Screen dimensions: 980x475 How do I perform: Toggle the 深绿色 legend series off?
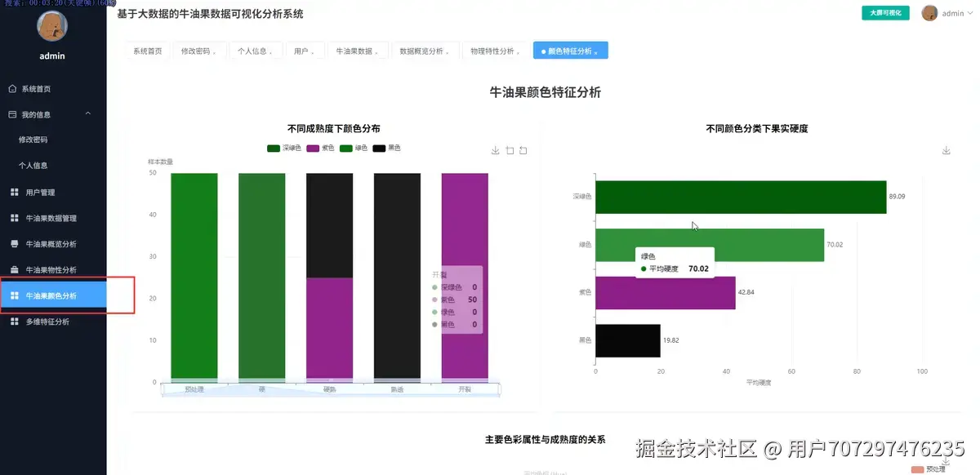click(x=282, y=148)
